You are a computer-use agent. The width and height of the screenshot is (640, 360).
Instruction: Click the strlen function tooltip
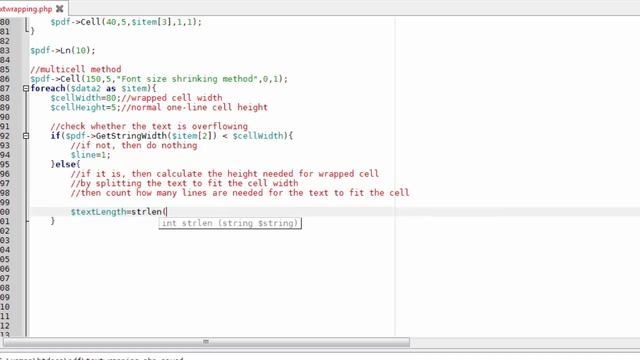pos(230,223)
